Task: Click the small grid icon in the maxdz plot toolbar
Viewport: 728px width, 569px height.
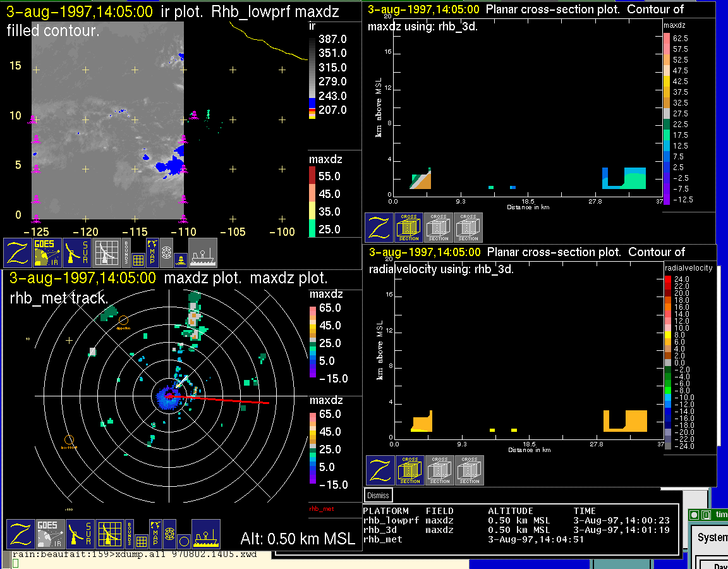Action: [x=141, y=541]
